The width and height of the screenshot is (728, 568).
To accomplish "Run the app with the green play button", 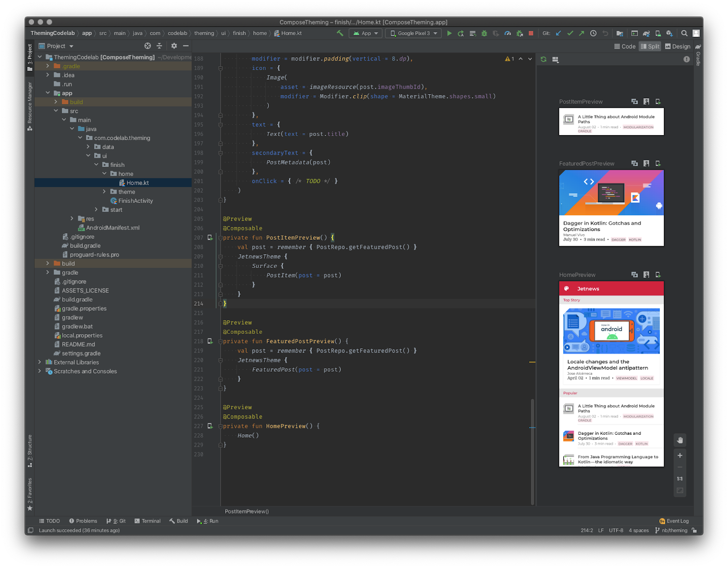I will tap(449, 33).
